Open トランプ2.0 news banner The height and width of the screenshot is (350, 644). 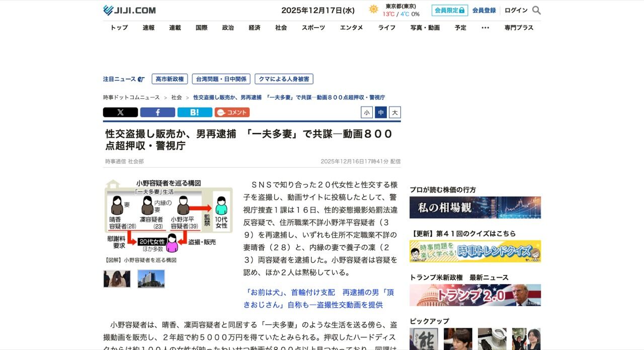click(x=475, y=295)
